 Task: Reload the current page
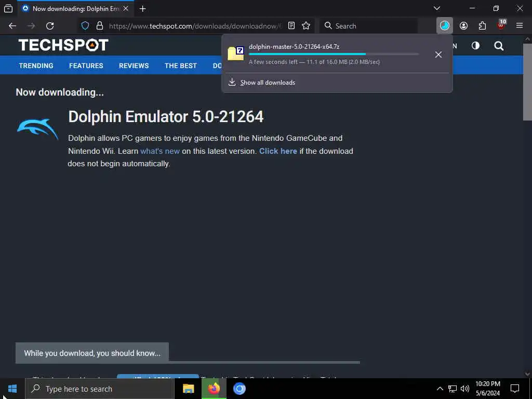pyautogui.click(x=50, y=26)
